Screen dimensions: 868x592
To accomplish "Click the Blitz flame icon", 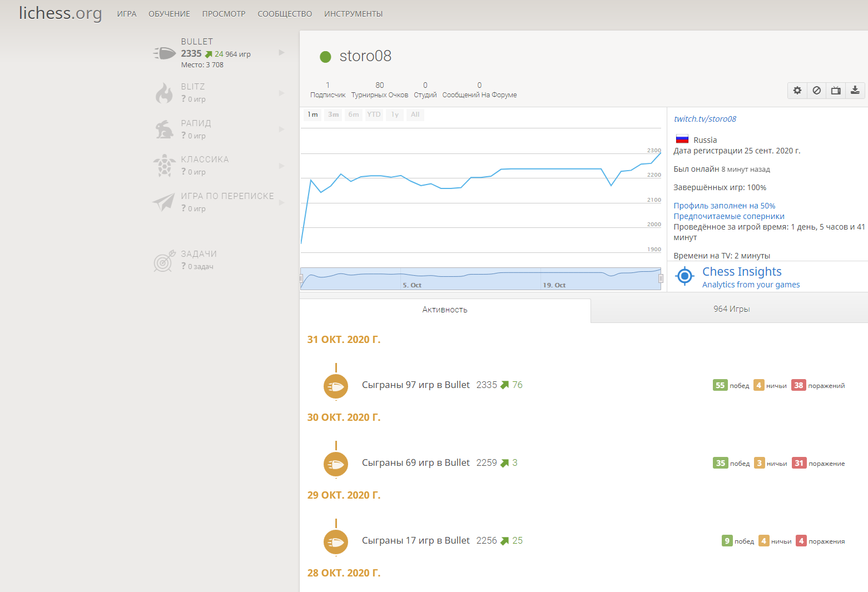I will point(164,93).
